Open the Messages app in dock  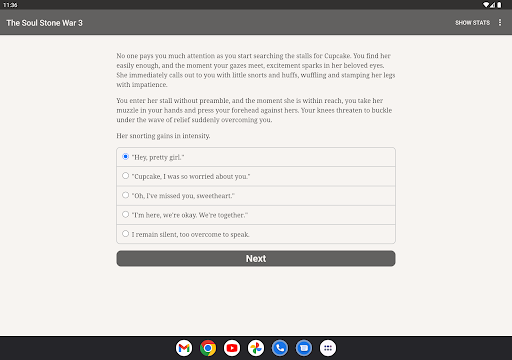[304, 348]
